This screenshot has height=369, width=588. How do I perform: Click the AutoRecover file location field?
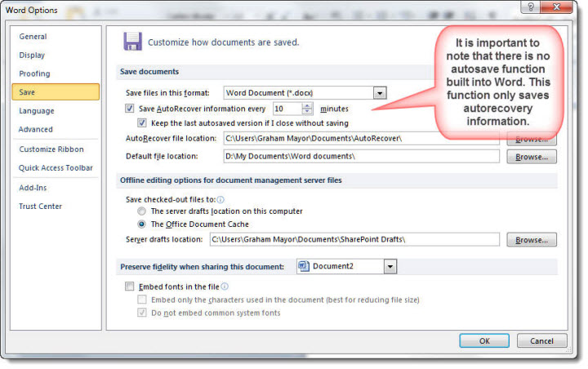362,139
